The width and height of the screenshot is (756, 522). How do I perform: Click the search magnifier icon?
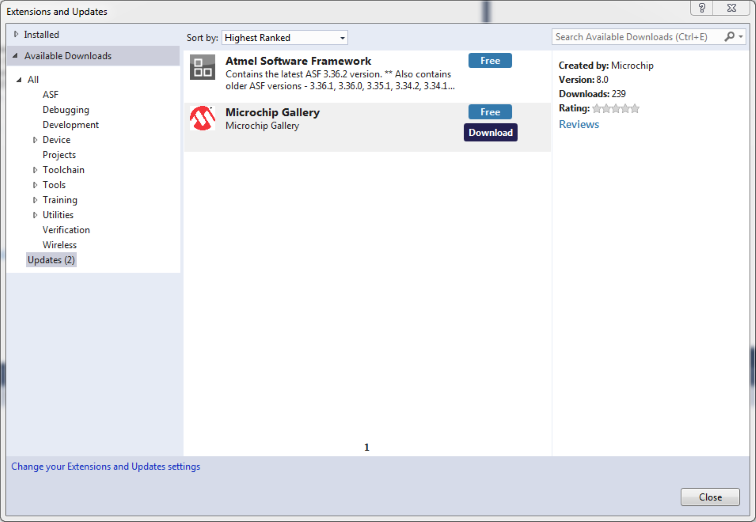730,37
